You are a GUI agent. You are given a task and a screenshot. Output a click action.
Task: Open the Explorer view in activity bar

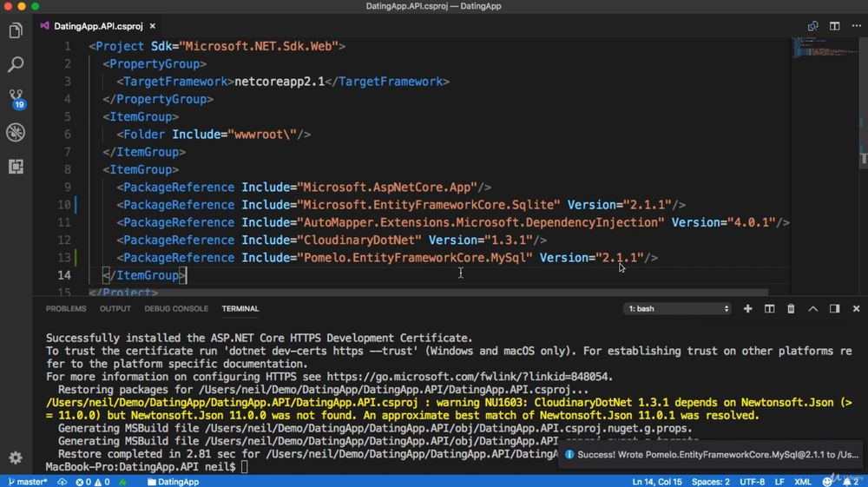[x=16, y=31]
